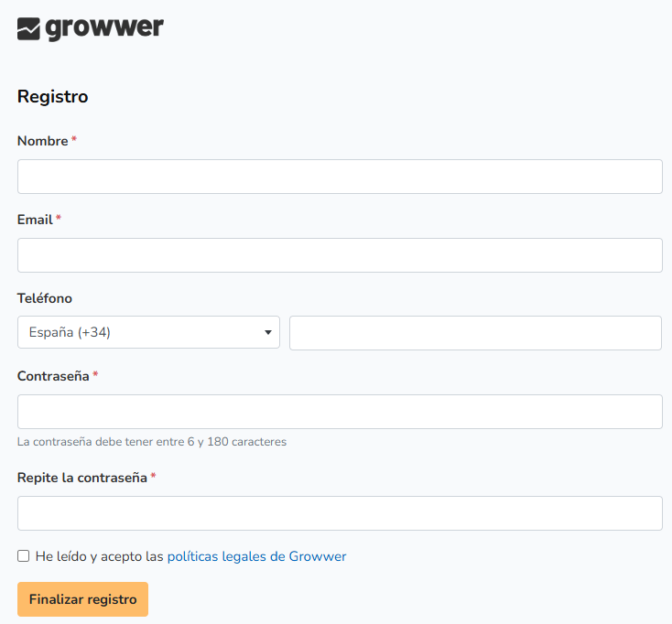
Task: Select the phone number input field
Action: (x=476, y=333)
